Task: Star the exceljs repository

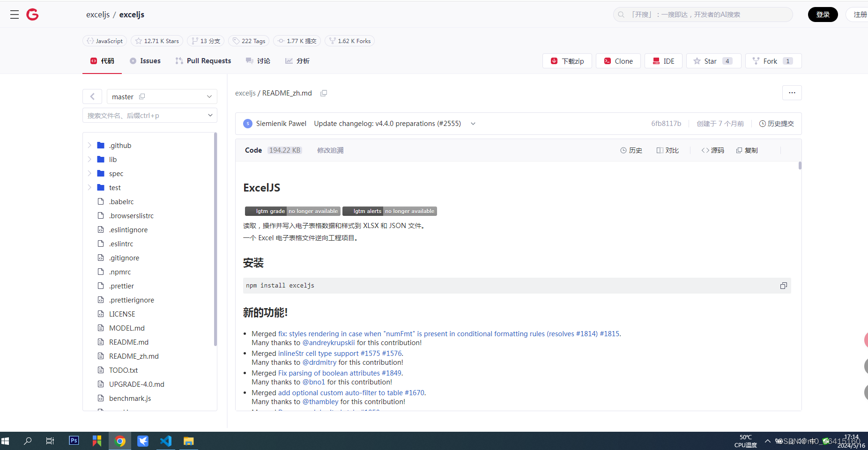Action: (x=714, y=61)
